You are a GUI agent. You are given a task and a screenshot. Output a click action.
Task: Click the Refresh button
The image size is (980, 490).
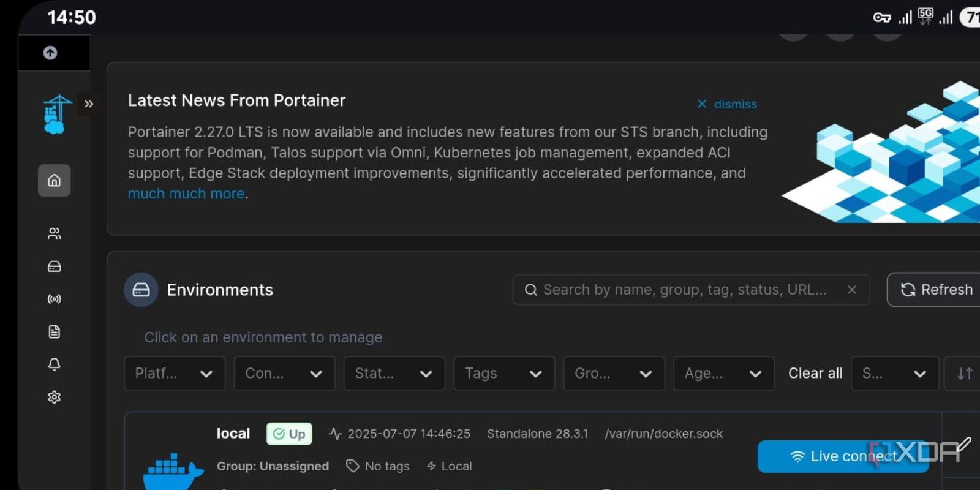[935, 290]
